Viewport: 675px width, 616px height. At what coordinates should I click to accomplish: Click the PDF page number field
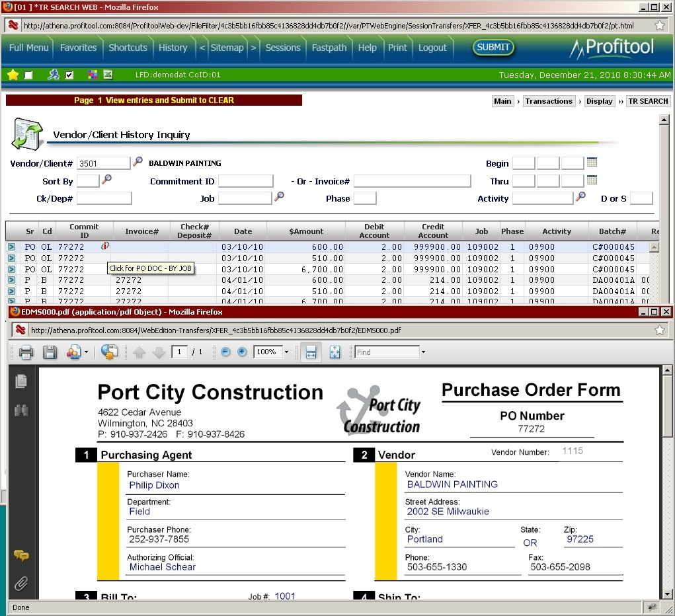click(x=179, y=352)
